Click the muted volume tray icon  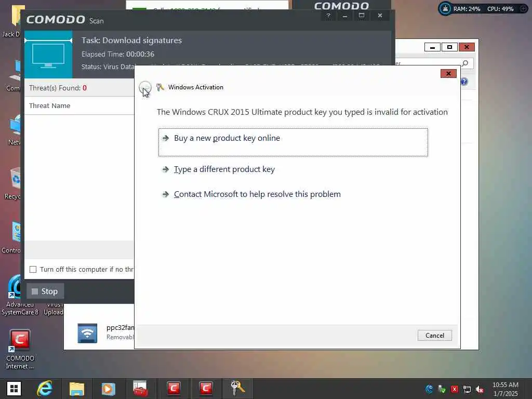click(480, 390)
